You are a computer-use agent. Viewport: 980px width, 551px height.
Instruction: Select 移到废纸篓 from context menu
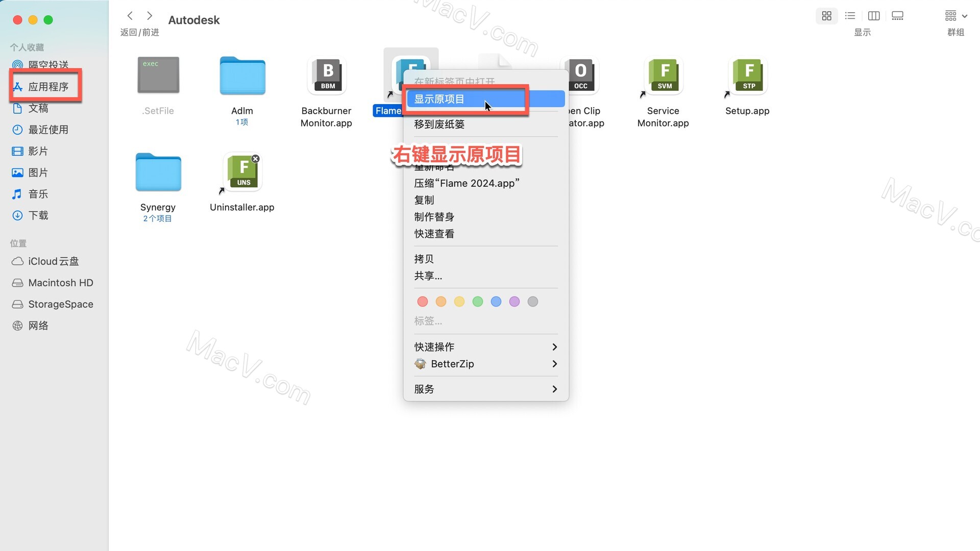(x=439, y=124)
